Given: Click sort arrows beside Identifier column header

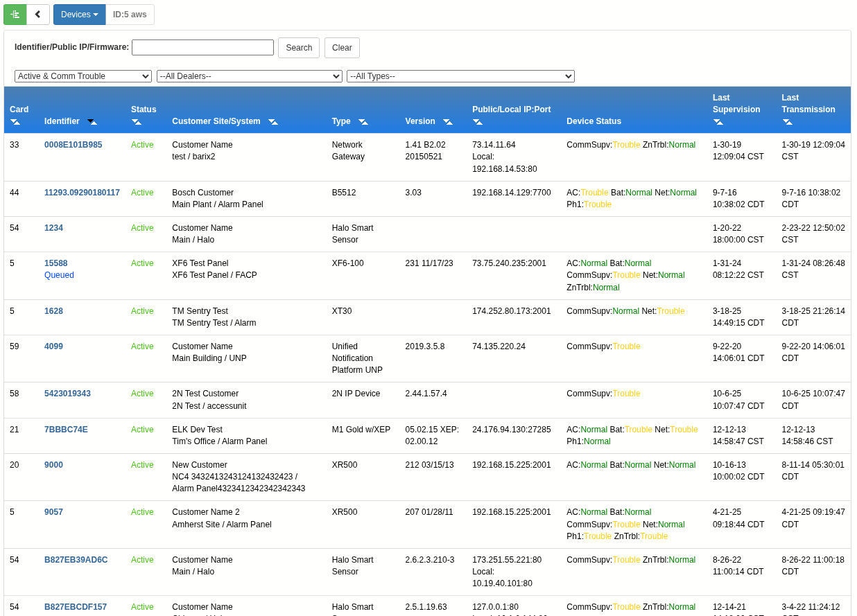Looking at the screenshot, I should tap(92, 122).
